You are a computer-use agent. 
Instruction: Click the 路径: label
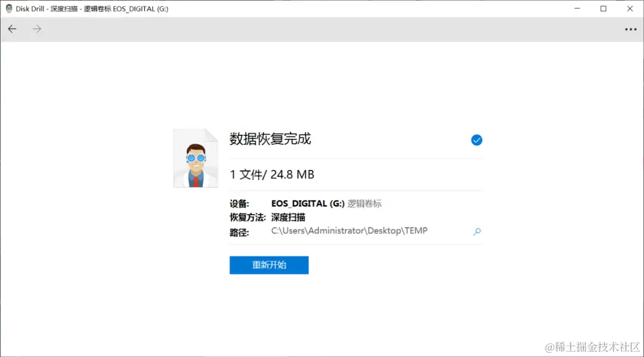tap(240, 232)
